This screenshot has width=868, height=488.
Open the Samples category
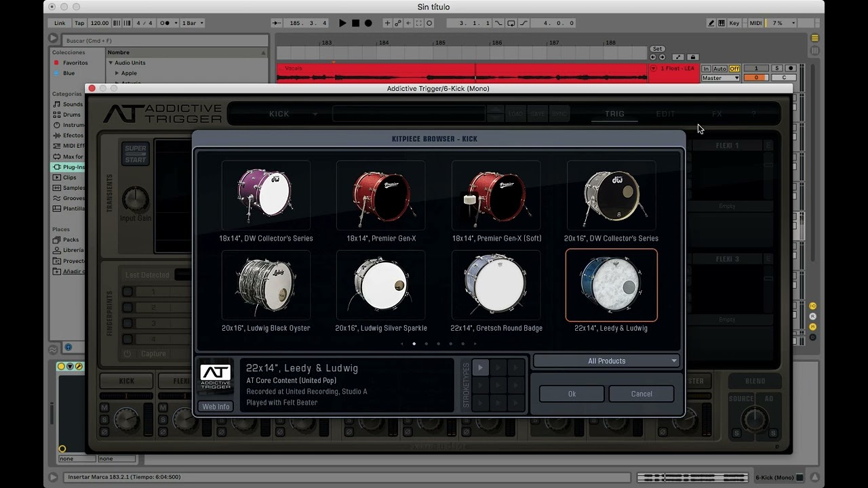(68, 188)
